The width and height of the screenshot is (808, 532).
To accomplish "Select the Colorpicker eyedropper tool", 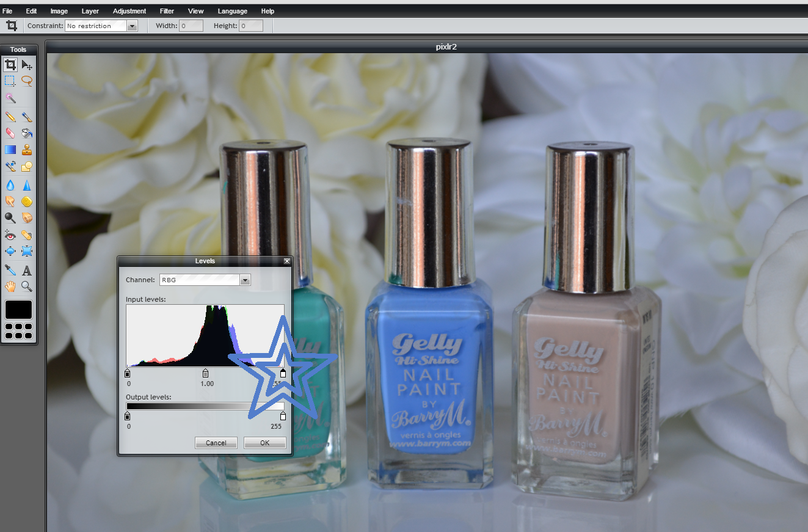I will 10,270.
